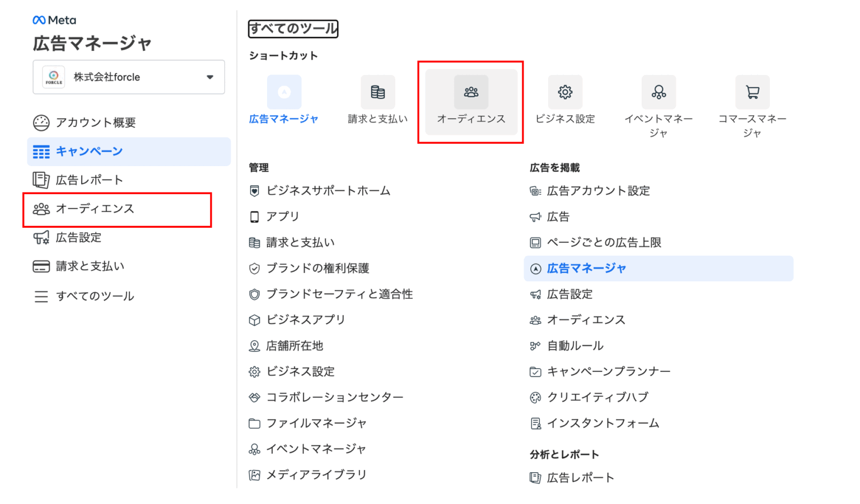
Task: Click the Meta logo
Action: (x=54, y=20)
